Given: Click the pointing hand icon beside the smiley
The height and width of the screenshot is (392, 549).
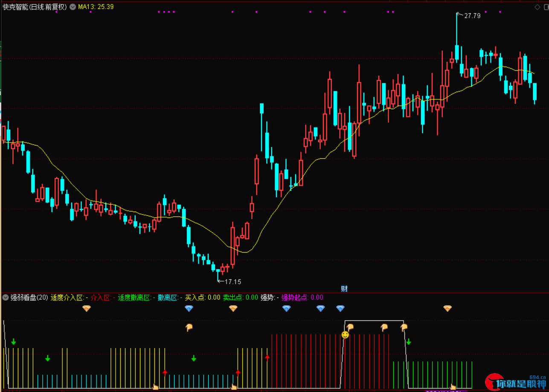Looking at the screenshot, I should pyautogui.click(x=350, y=328).
